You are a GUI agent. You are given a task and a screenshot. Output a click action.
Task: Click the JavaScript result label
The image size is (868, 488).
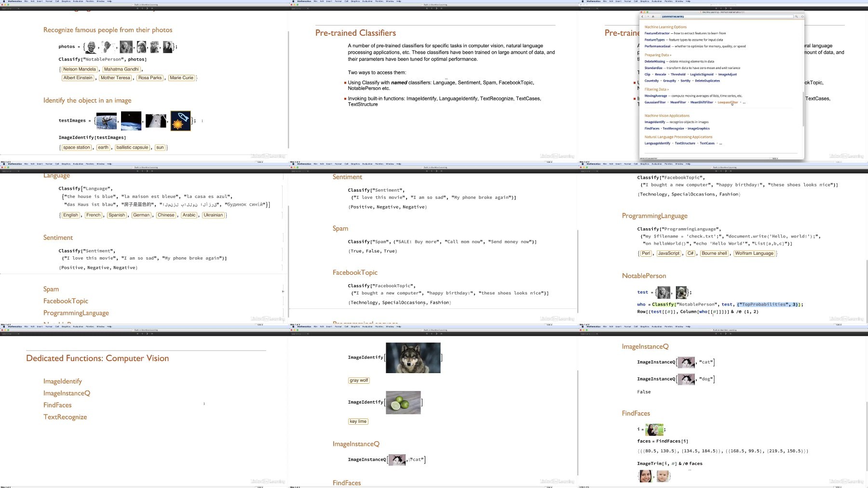669,253
